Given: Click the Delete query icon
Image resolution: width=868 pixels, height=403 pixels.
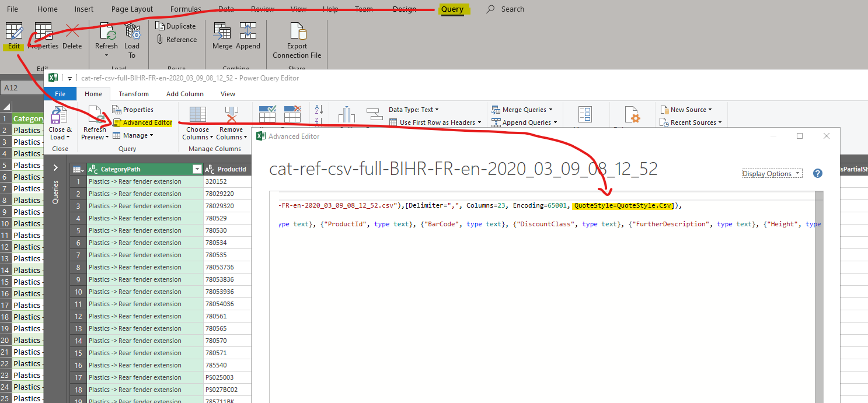Looking at the screenshot, I should [72, 32].
